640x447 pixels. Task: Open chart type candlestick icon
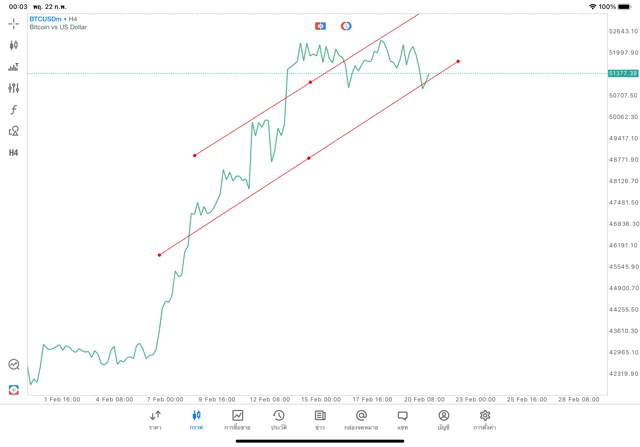coord(14,45)
